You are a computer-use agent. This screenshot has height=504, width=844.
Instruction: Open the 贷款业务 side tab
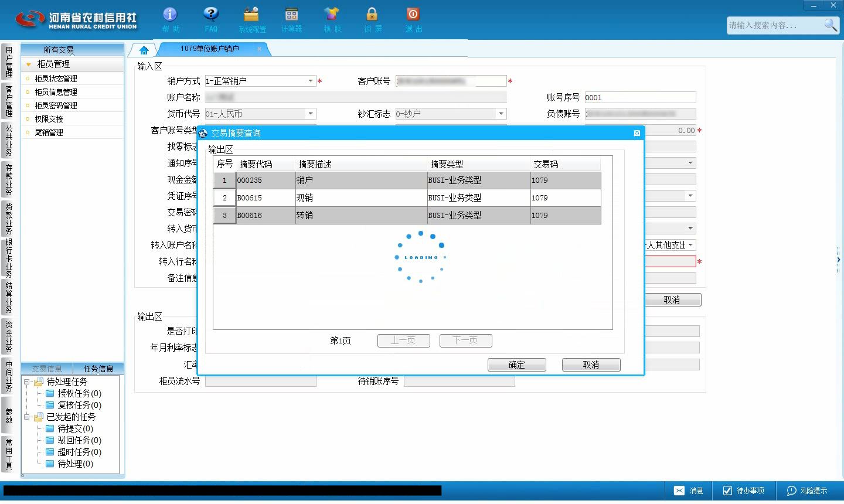pyautogui.click(x=8, y=218)
